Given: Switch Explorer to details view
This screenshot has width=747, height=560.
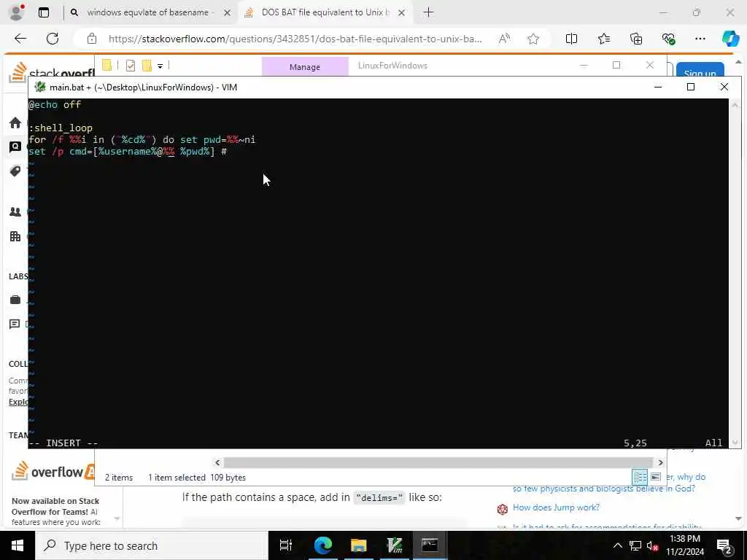Looking at the screenshot, I should 640,477.
